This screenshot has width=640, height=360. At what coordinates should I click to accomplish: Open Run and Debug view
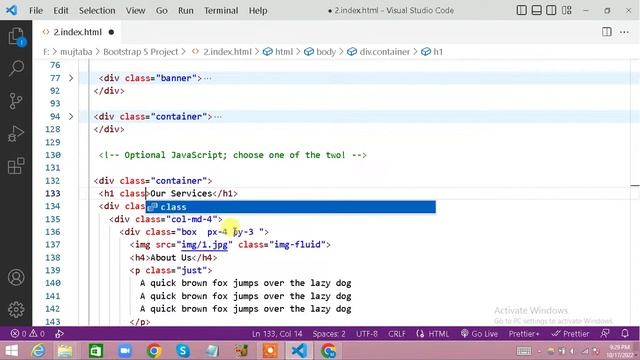tap(16, 133)
